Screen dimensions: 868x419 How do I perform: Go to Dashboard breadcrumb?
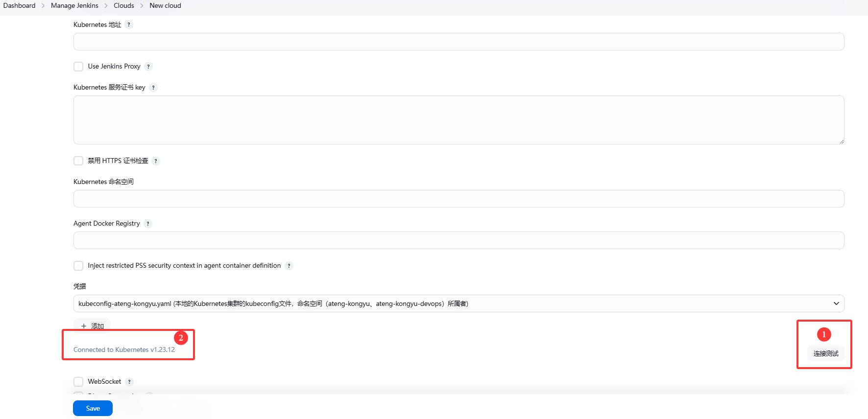pos(20,5)
